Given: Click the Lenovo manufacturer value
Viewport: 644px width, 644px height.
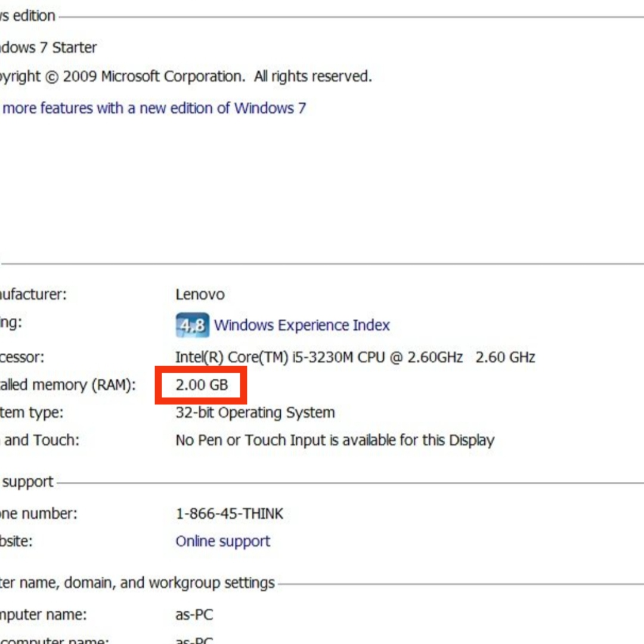Looking at the screenshot, I should [x=200, y=295].
